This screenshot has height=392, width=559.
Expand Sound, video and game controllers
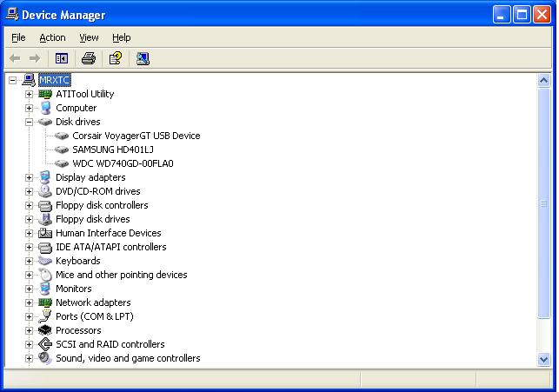(x=29, y=358)
